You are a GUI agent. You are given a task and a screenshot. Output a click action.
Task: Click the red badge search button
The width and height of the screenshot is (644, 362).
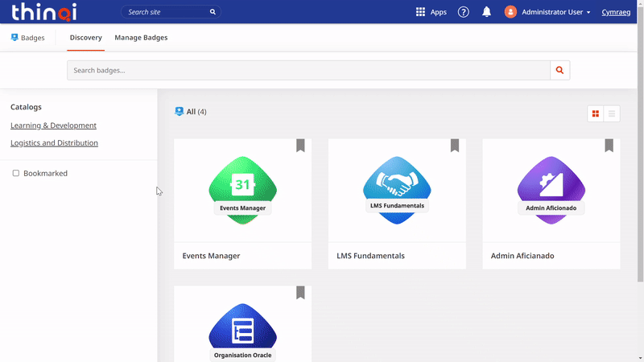(559, 70)
